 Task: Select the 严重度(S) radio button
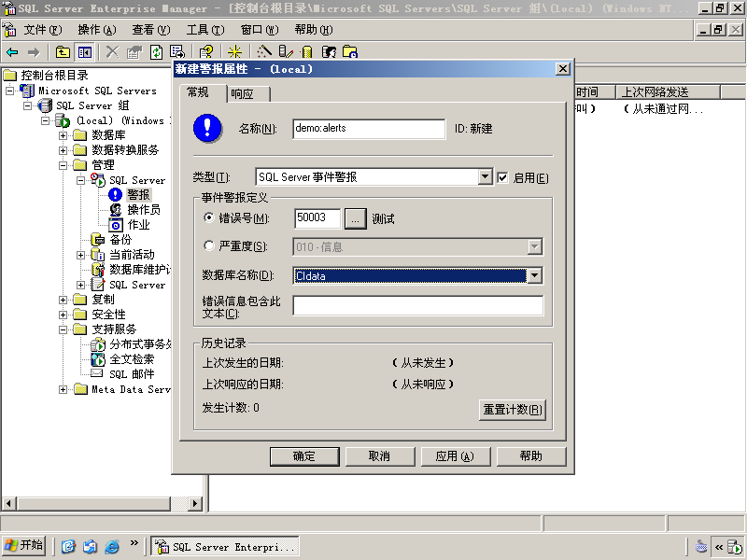point(208,245)
